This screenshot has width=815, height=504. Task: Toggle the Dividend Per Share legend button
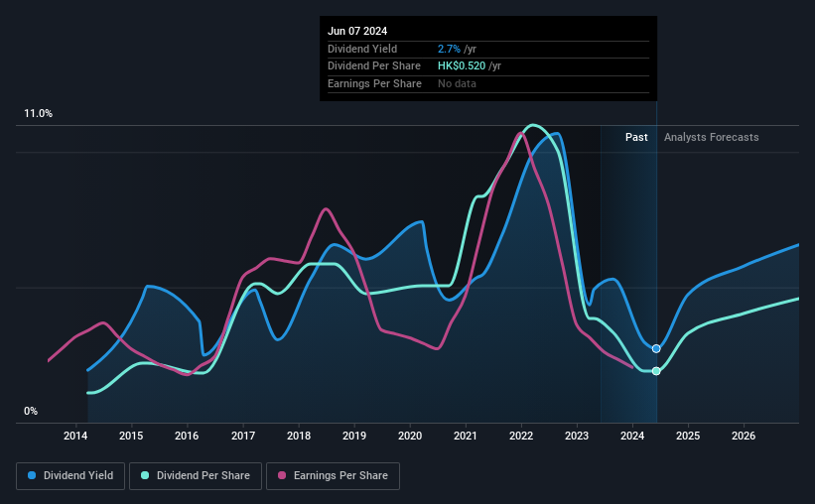click(196, 476)
